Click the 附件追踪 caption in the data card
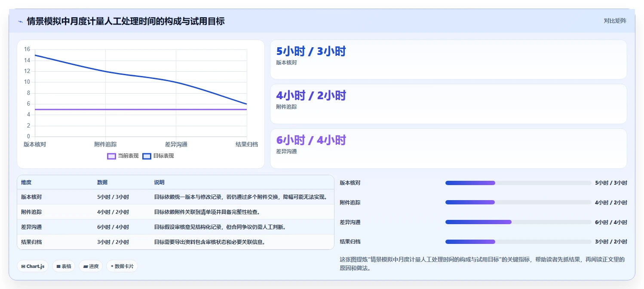This screenshot has height=289, width=644. 286,107
